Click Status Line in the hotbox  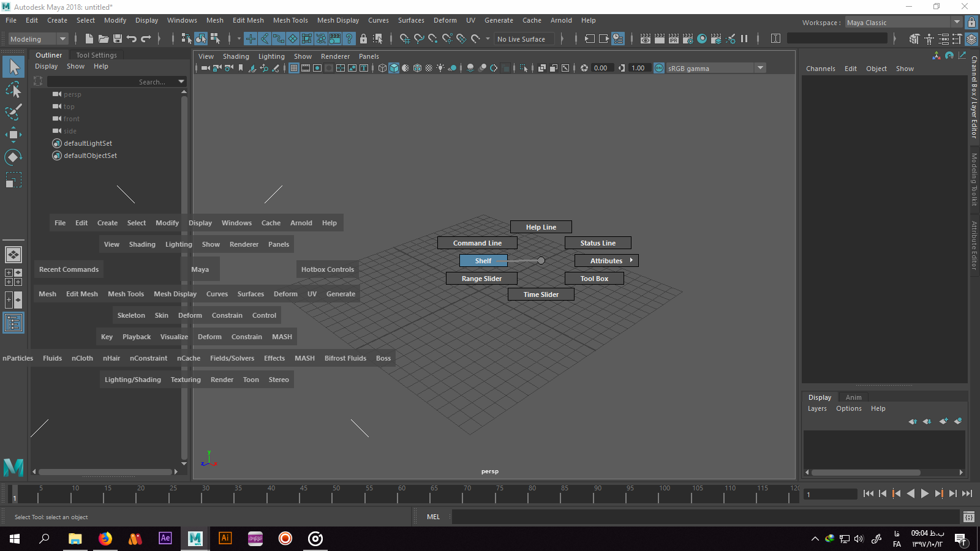[598, 243]
